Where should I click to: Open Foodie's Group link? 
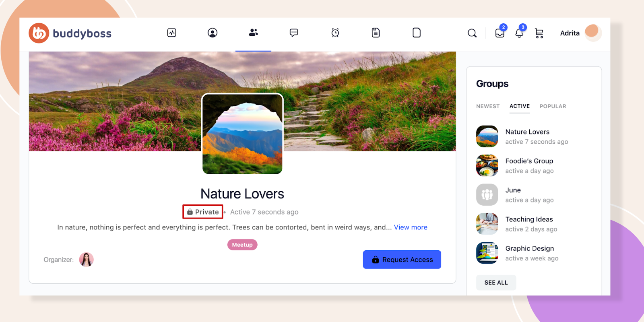coord(529,161)
